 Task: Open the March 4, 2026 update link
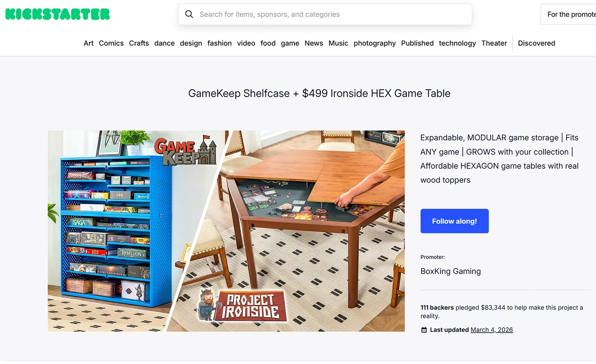coord(492,330)
